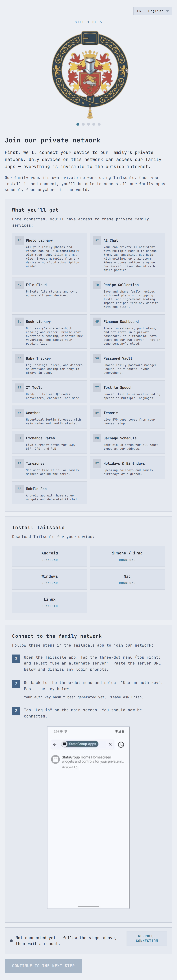Download Tailscale for Android
This screenshot has height=980, width=177.
(x=50, y=556)
